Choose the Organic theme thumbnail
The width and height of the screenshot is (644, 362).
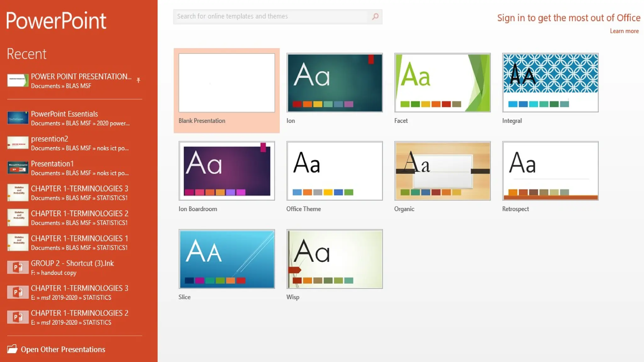(x=442, y=171)
